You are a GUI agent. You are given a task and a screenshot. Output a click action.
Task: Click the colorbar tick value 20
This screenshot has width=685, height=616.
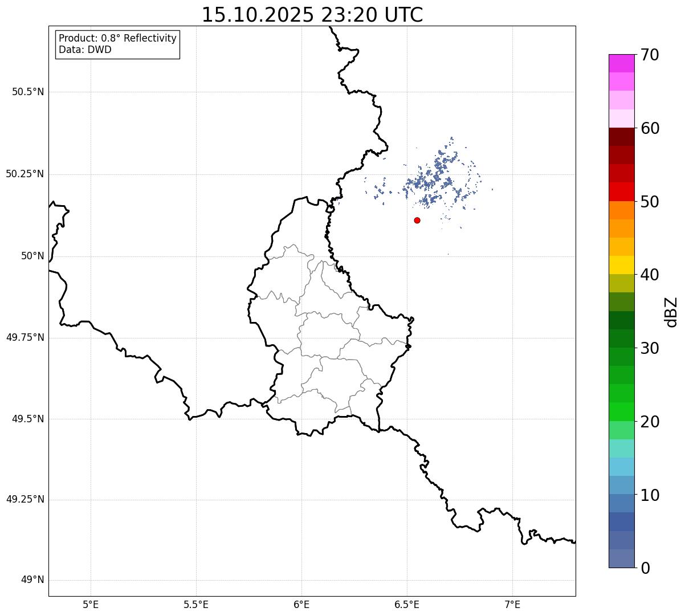click(650, 422)
